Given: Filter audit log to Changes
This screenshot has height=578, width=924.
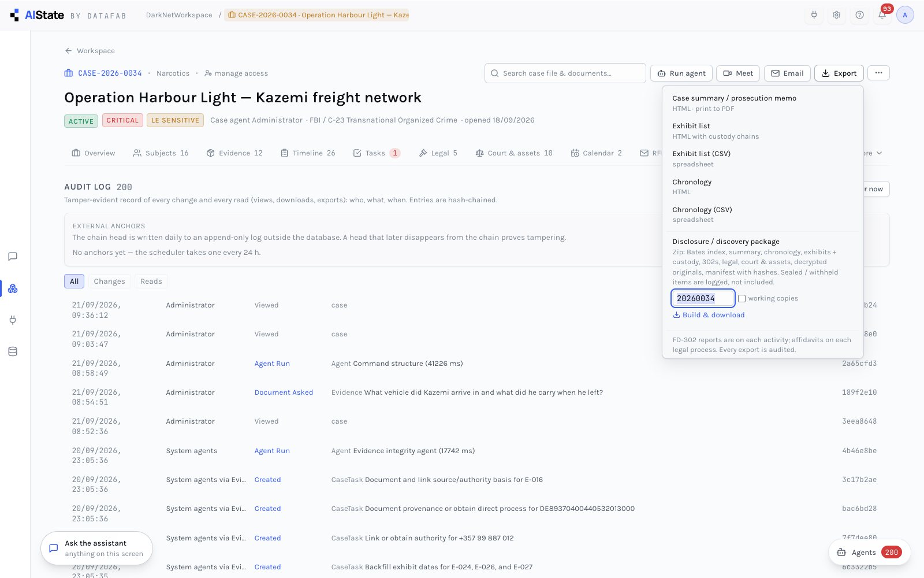Looking at the screenshot, I should [109, 281].
